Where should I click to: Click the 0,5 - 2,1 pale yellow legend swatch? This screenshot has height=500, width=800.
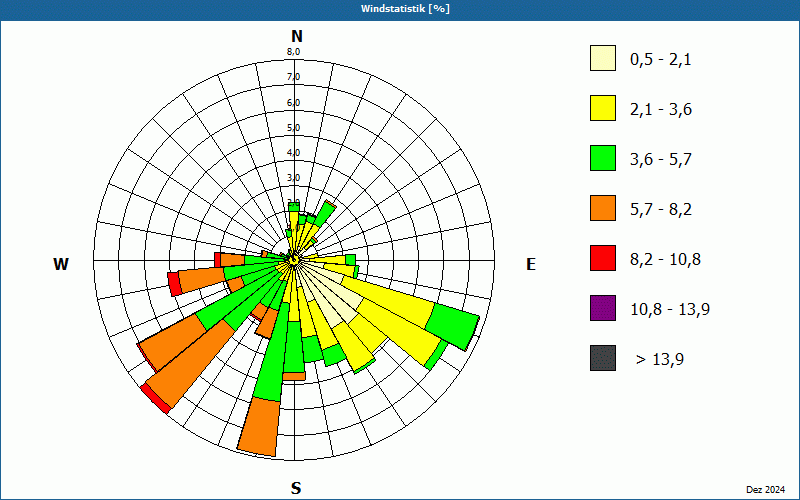[x=603, y=58]
